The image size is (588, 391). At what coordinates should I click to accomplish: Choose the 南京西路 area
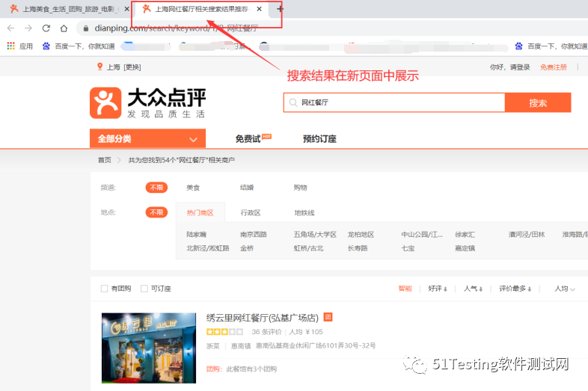[x=254, y=234]
